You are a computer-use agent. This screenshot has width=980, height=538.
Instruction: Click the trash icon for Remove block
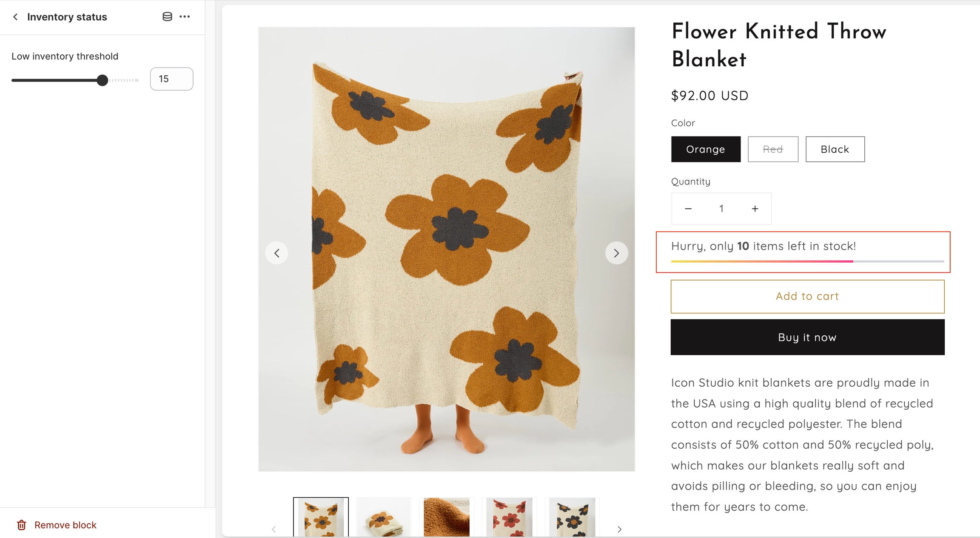22,525
